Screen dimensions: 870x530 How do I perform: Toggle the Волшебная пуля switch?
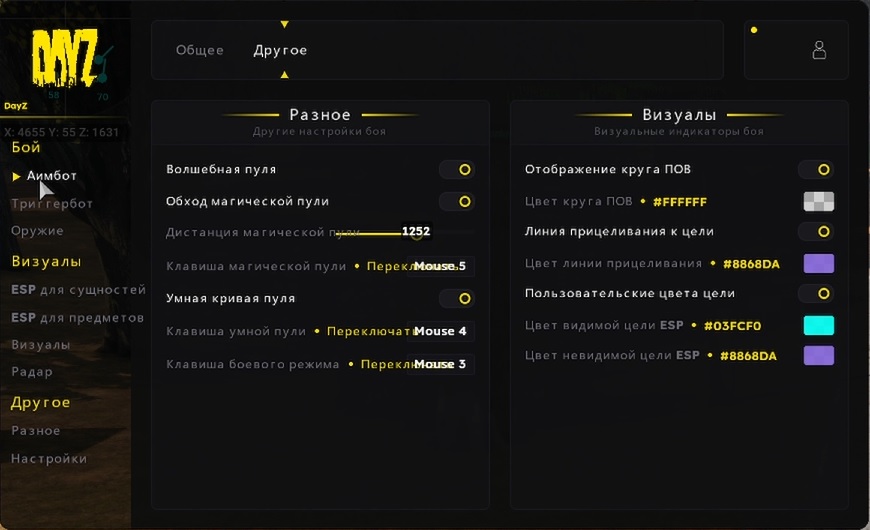pyautogui.click(x=457, y=170)
